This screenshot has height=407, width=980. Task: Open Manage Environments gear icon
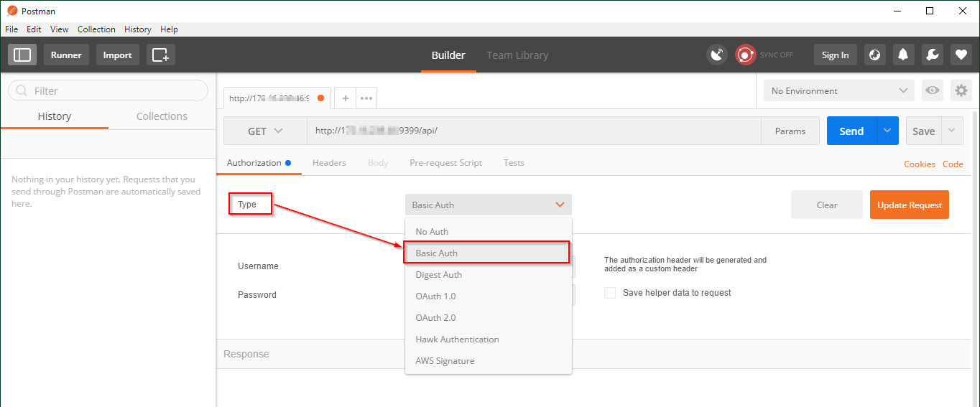(961, 90)
